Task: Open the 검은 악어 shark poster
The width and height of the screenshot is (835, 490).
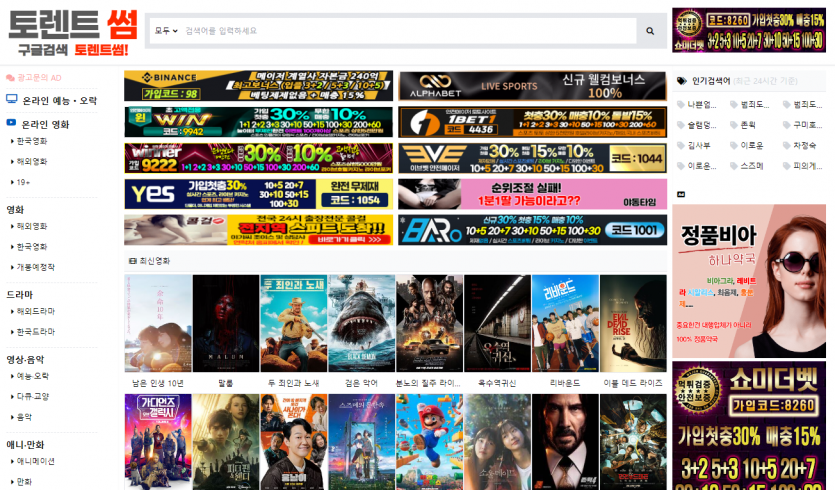Action: point(362,323)
